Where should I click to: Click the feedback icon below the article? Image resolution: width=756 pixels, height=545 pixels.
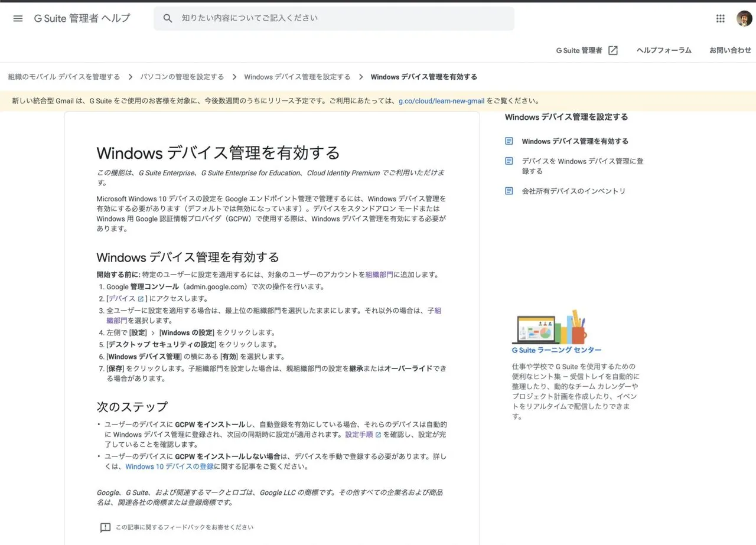coord(105,527)
